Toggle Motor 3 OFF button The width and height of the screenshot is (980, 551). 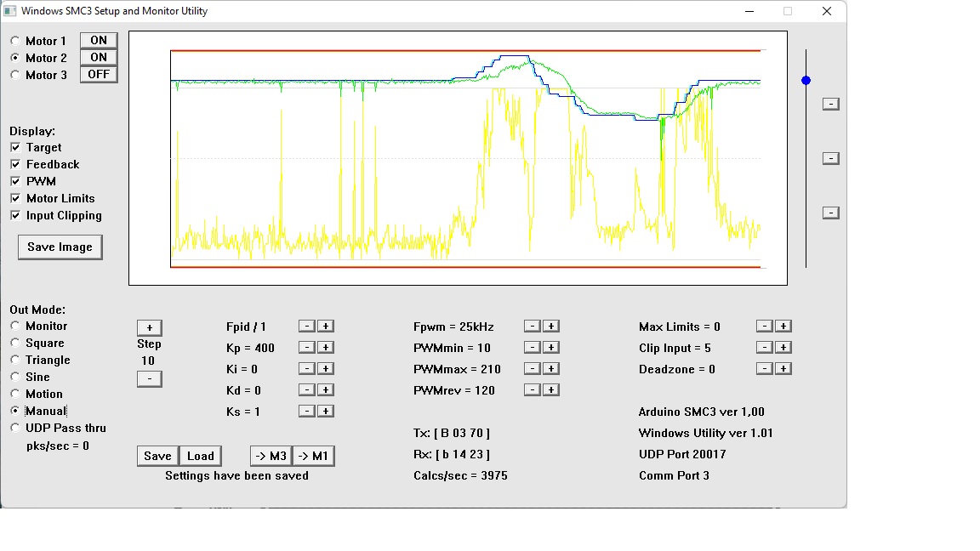pyautogui.click(x=99, y=75)
